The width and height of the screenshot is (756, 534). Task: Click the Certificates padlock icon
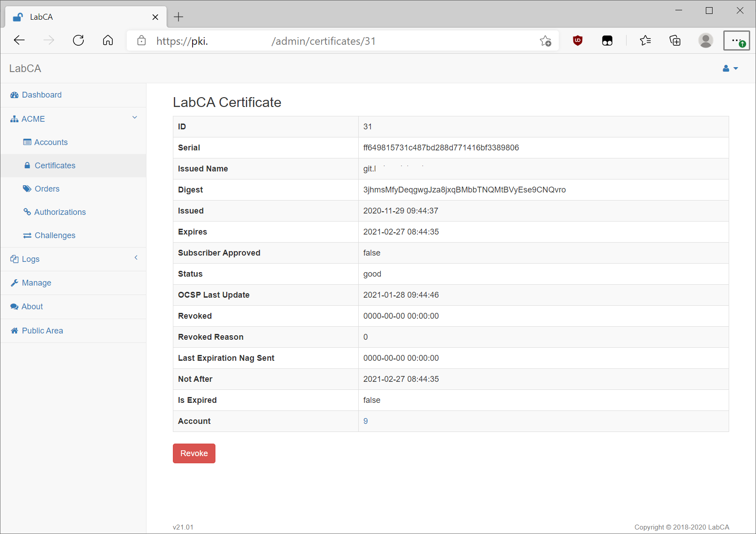pos(27,165)
